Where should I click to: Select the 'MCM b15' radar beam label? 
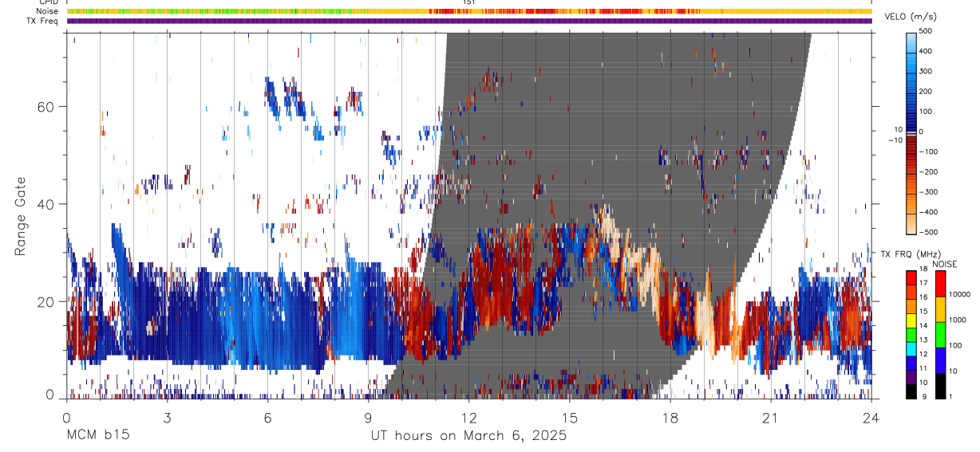coord(97,436)
